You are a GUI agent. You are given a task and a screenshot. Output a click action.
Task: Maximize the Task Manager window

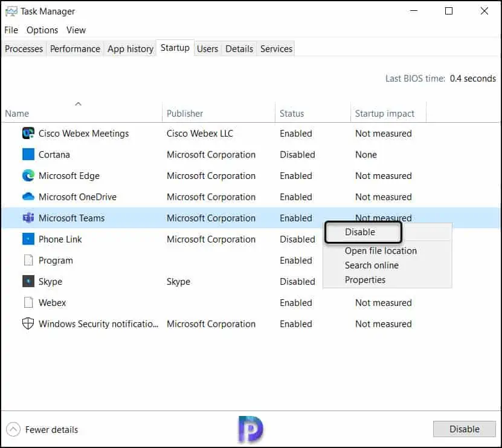click(x=448, y=11)
